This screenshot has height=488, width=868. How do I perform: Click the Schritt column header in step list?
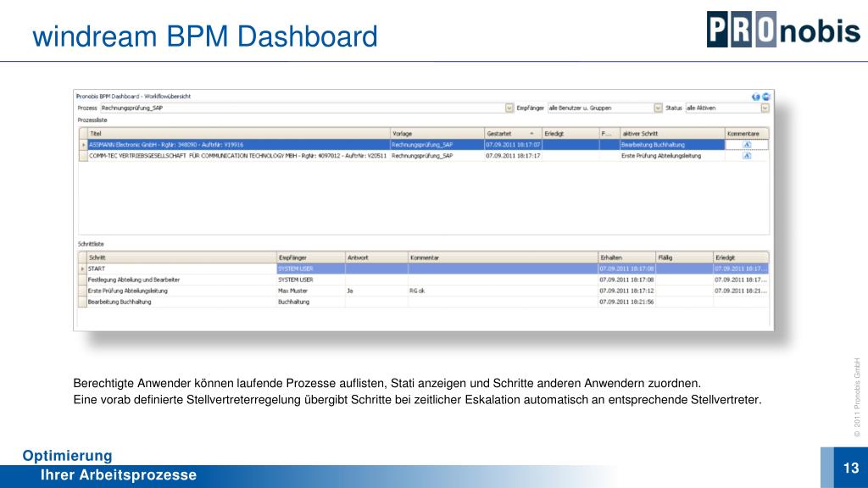182,258
